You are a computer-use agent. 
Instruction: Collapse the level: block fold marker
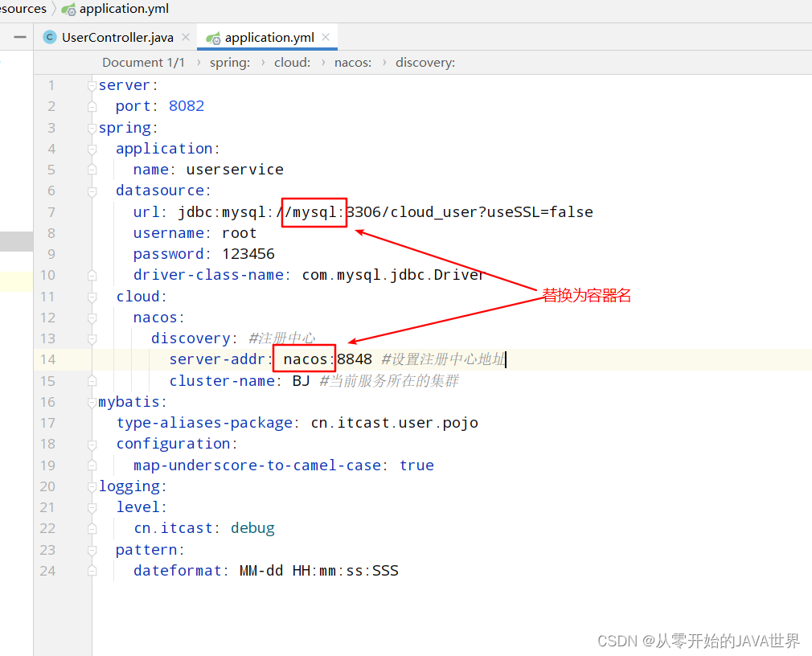tap(92, 508)
